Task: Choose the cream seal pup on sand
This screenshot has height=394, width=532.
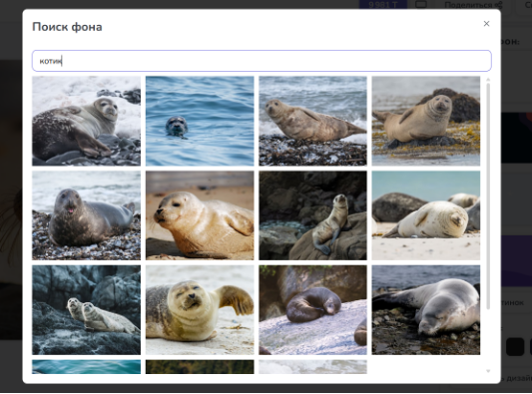Action: click(x=200, y=215)
